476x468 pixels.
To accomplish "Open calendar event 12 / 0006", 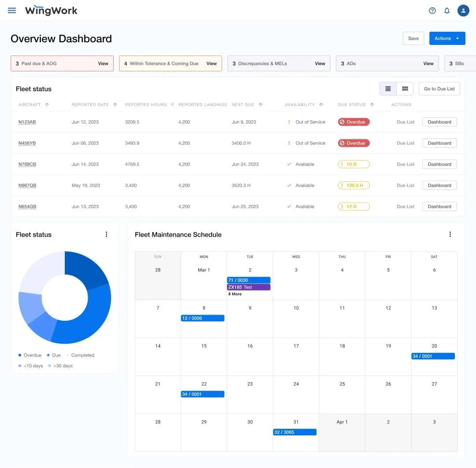I will (202, 318).
